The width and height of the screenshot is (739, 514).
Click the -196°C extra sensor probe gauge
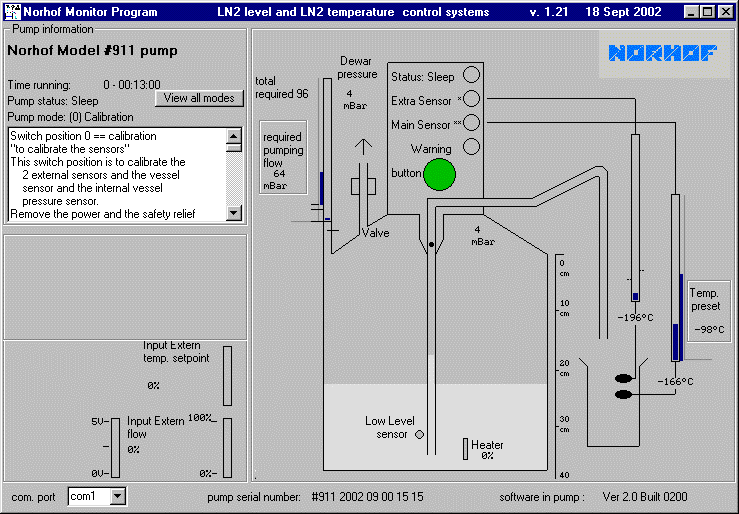pyautogui.click(x=635, y=218)
